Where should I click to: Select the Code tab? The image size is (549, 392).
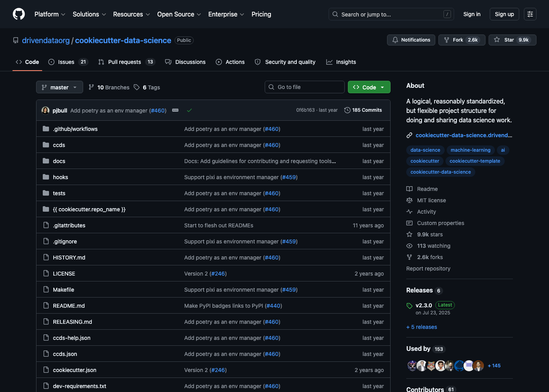click(x=27, y=62)
